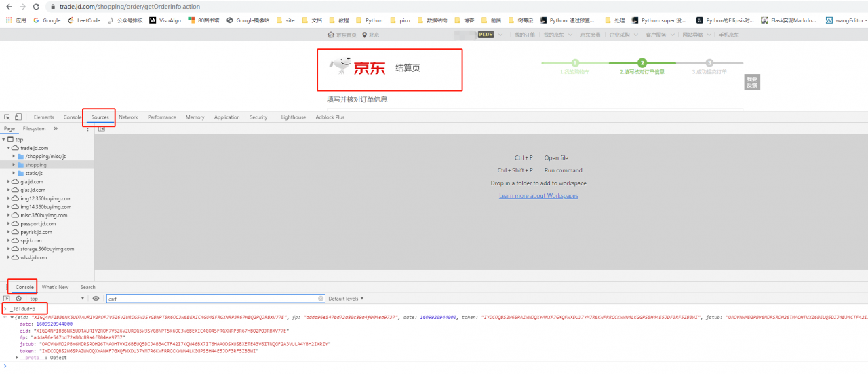
Task: Activate the inspect element picker icon
Action: [7, 117]
